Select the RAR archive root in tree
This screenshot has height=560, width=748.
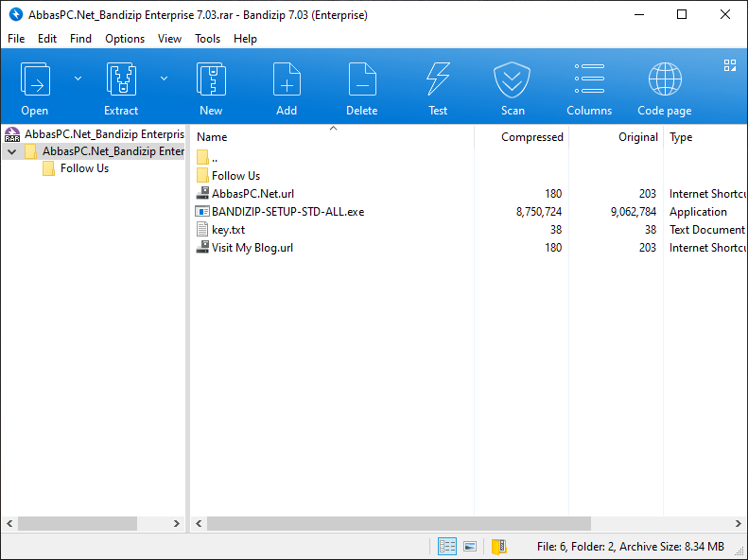tap(95, 134)
